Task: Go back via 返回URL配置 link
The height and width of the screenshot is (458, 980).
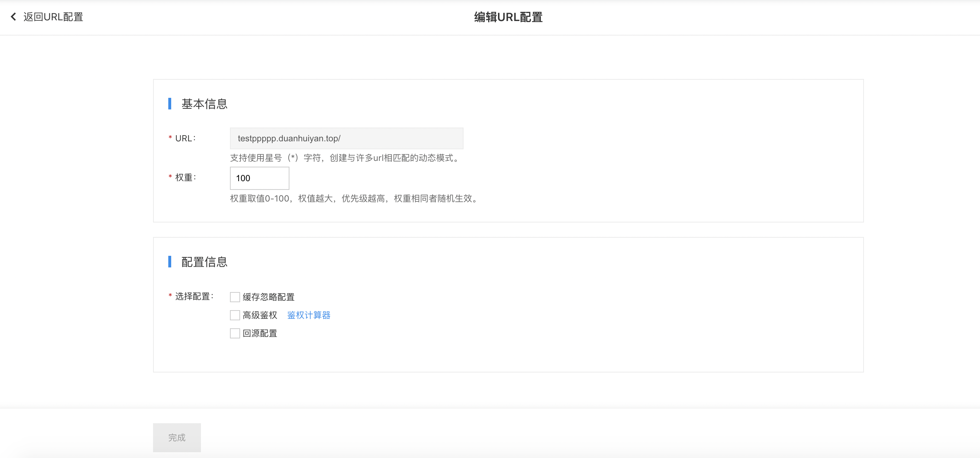Action: (x=53, y=17)
